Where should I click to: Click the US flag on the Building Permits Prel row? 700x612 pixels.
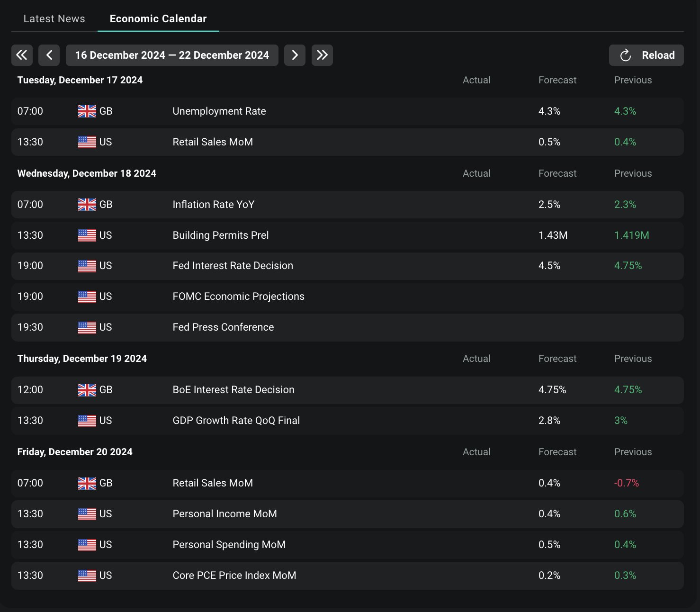(x=87, y=235)
